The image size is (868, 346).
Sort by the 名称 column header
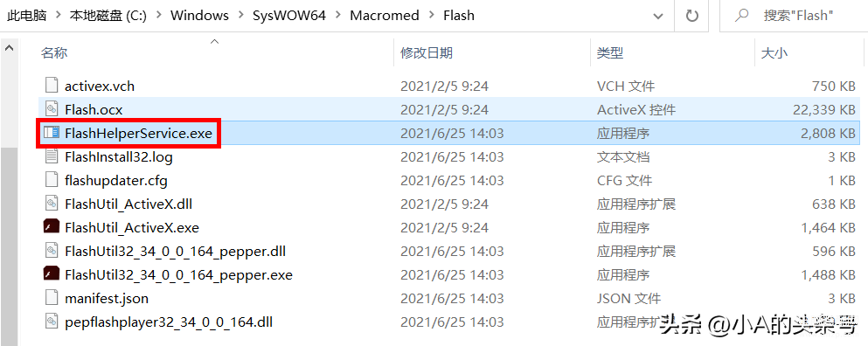54,53
